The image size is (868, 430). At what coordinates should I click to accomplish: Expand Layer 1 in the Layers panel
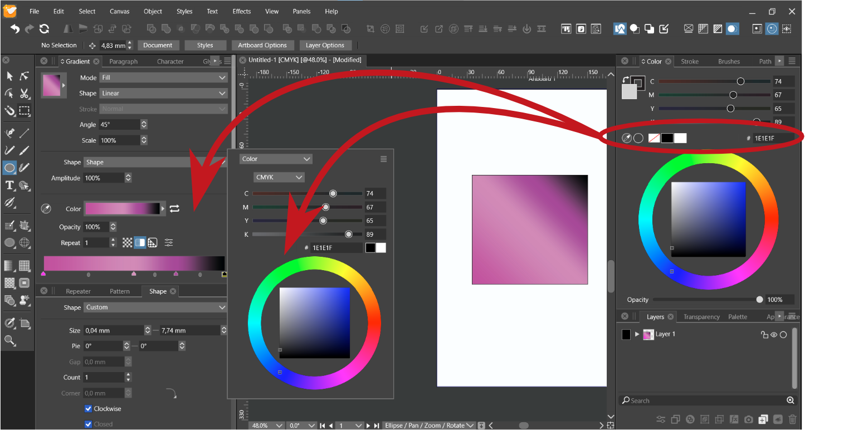click(x=637, y=334)
